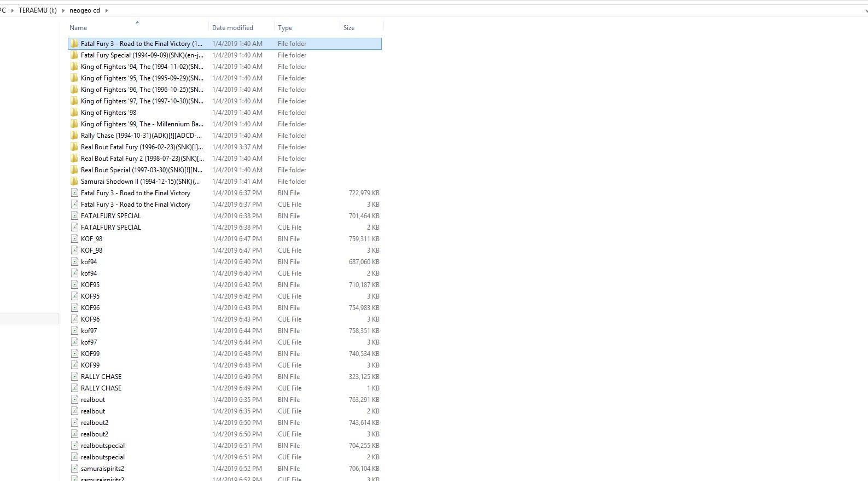868x484 pixels.
Task: Click the Real Bout Fatal Fury (1996) folder icon
Action: pos(74,147)
